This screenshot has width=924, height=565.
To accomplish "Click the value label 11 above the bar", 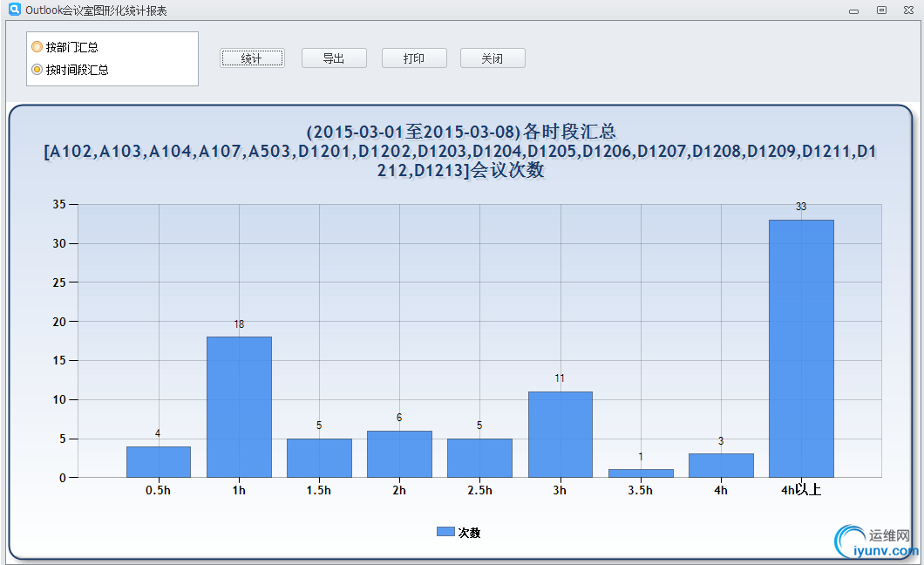I will (560, 378).
